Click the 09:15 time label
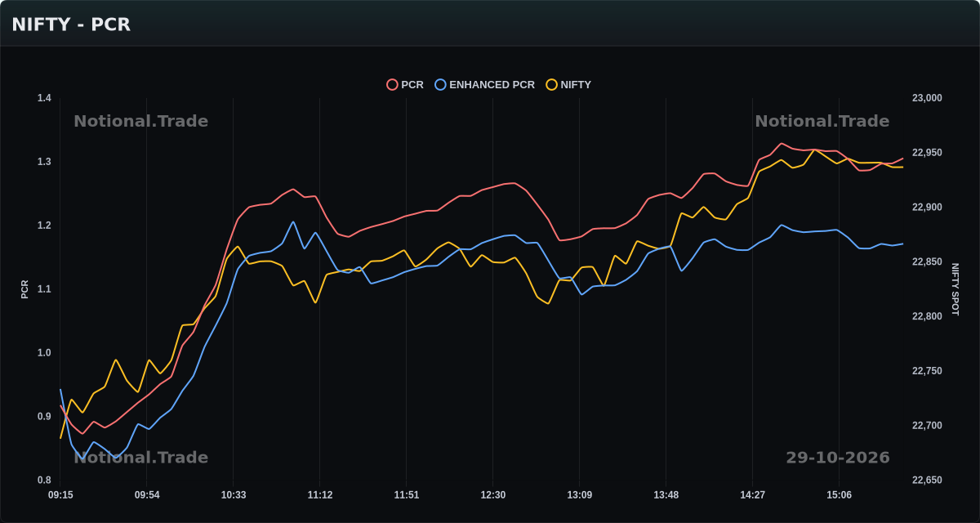Screen dimensions: 980x523 60,495
